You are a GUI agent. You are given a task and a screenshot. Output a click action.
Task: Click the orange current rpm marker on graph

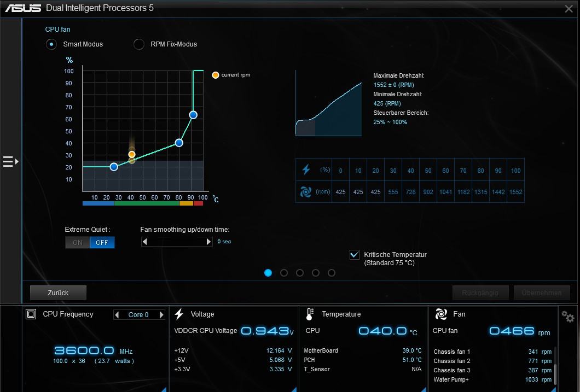tap(132, 154)
